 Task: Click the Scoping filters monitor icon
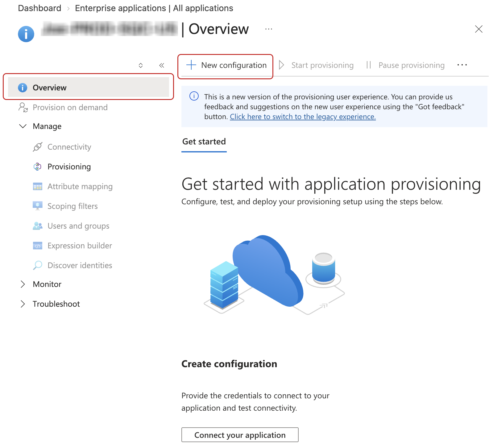click(x=38, y=206)
